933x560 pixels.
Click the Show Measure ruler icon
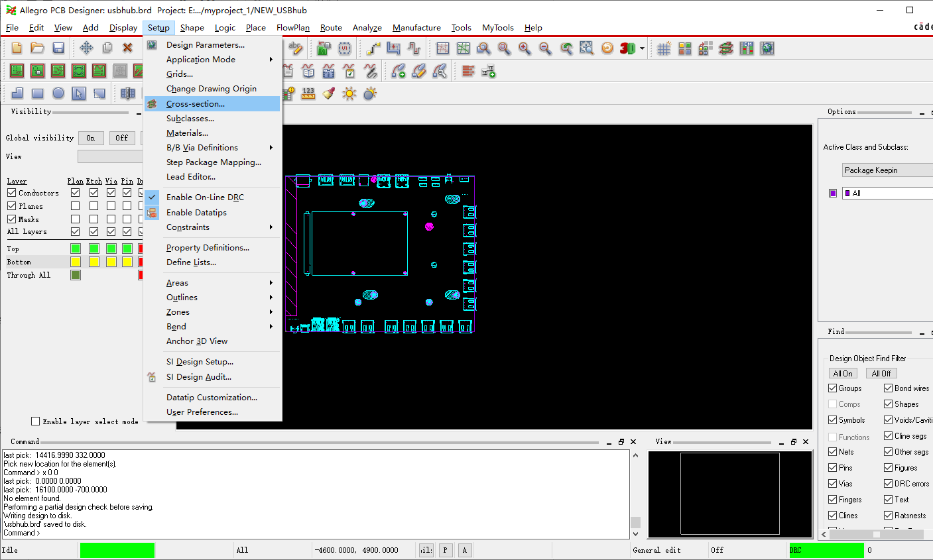308,93
